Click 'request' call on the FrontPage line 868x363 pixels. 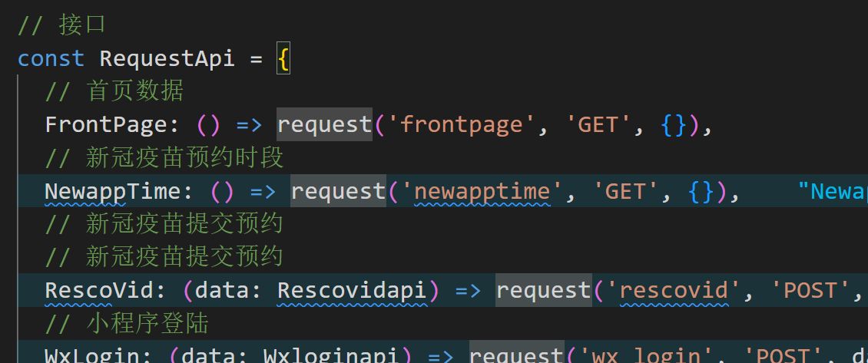[x=324, y=125]
